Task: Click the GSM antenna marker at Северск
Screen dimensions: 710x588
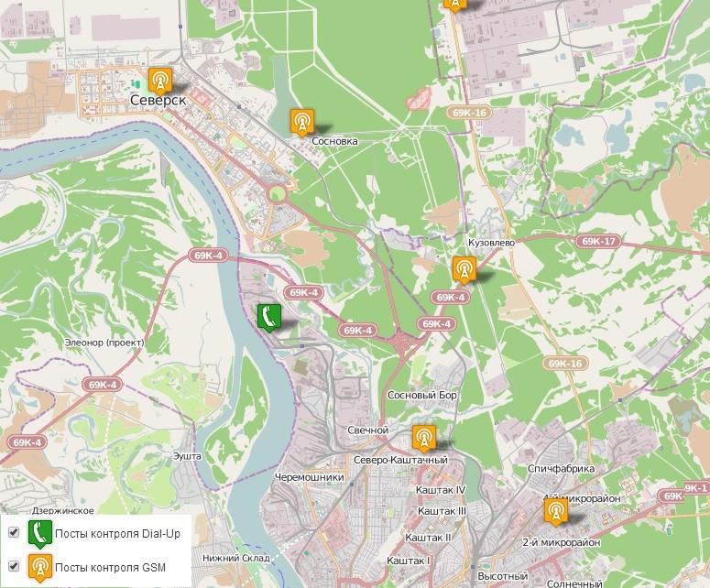Action: (159, 80)
